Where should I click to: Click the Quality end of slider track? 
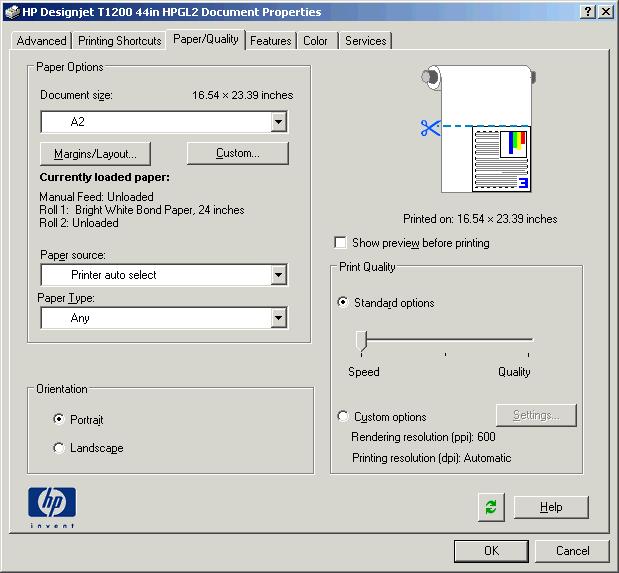[529, 340]
